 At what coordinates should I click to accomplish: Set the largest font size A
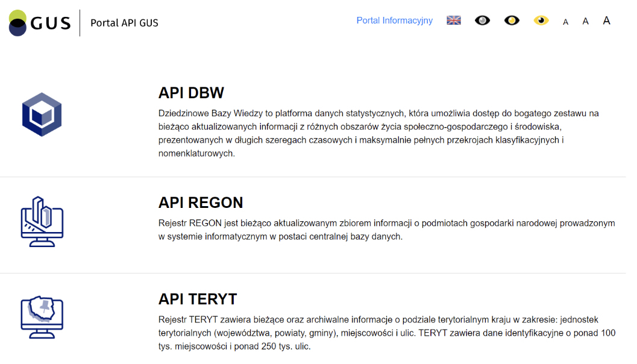(x=606, y=21)
